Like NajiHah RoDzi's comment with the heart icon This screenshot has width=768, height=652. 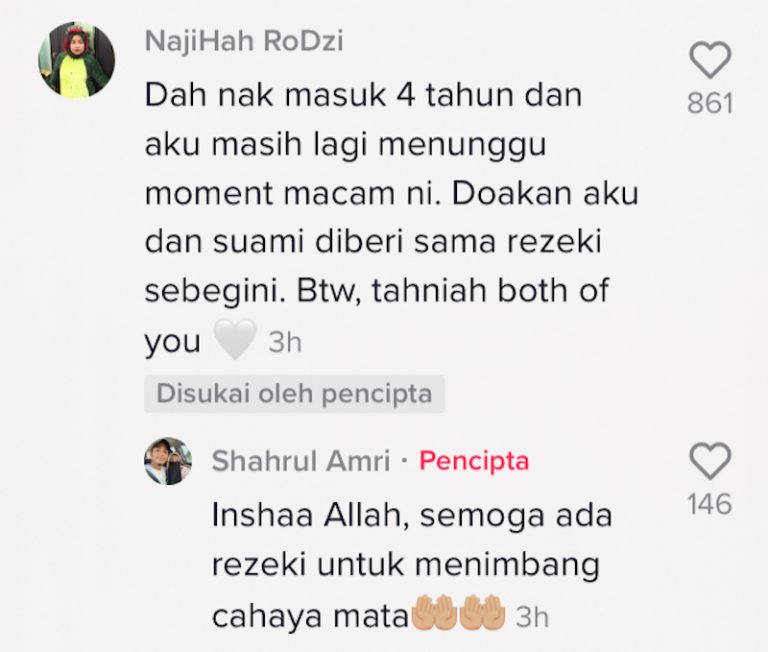(710, 60)
